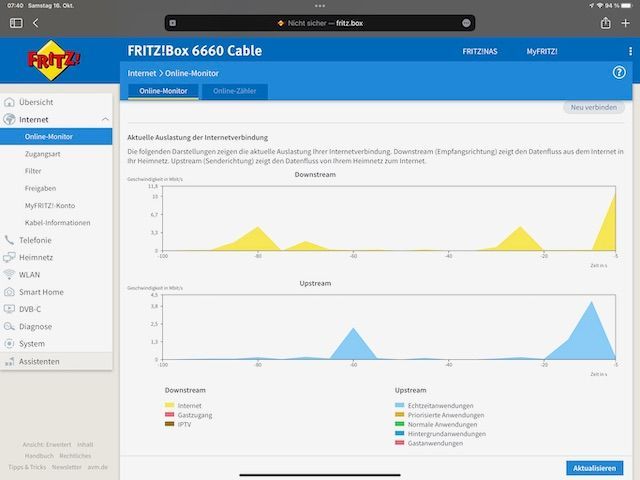This screenshot has width=640, height=480.
Task: Select Online-Monitor in the sidebar
Action: pyautogui.click(x=56, y=136)
